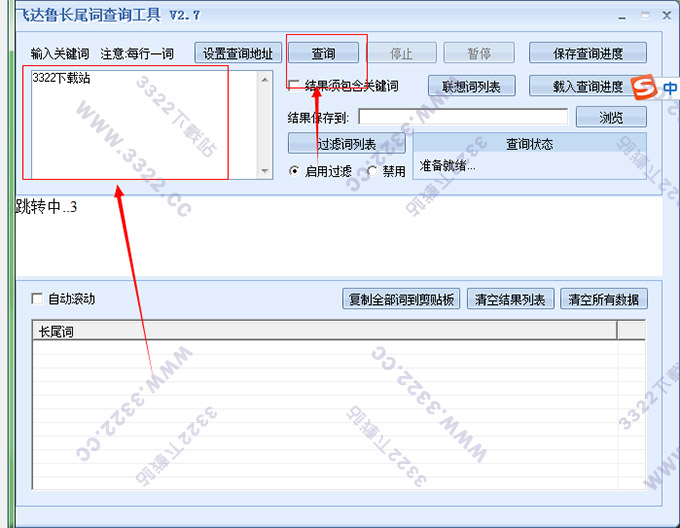This screenshot has width=680, height=528.
Task: Copy all words via 复制全部词到剪贴板
Action: (x=401, y=299)
